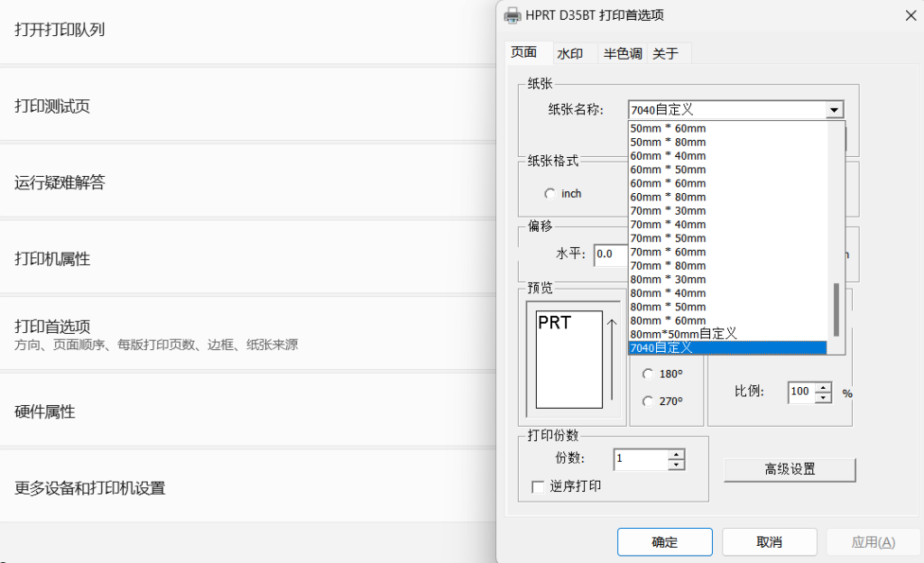Viewport: 924px width, 563px height.
Task: Switch to the 水印 tab
Action: (570, 53)
